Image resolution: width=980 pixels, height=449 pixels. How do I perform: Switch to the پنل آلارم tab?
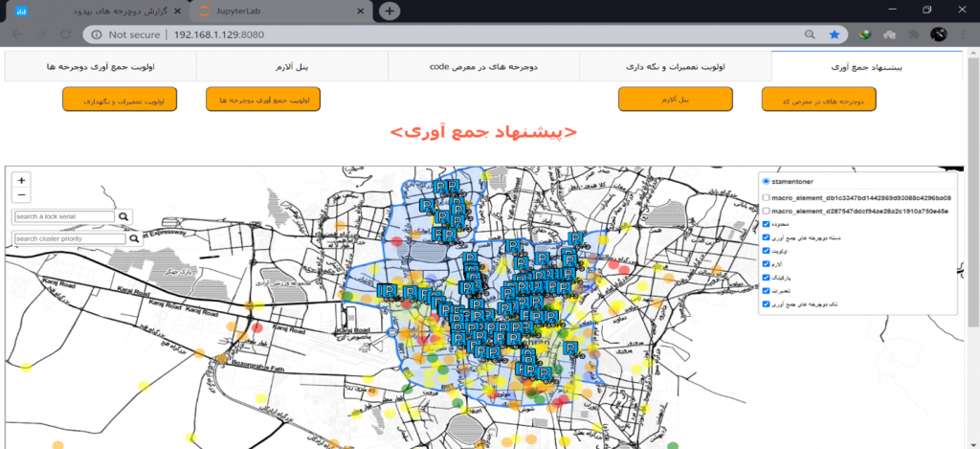tap(292, 67)
